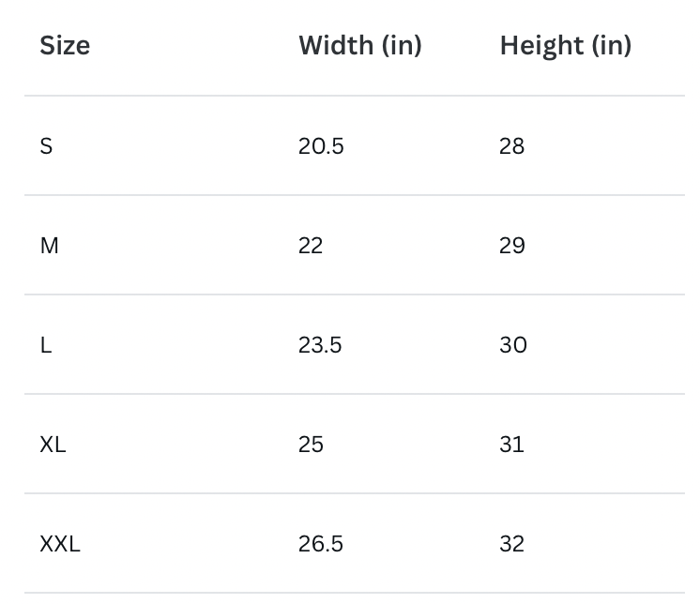
Task: Select the XXL size cell
Action: [60, 544]
